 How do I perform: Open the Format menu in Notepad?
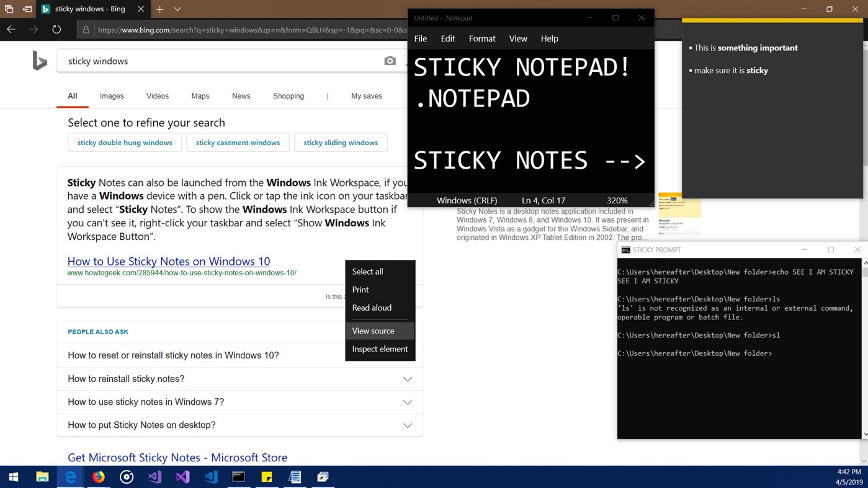(481, 38)
